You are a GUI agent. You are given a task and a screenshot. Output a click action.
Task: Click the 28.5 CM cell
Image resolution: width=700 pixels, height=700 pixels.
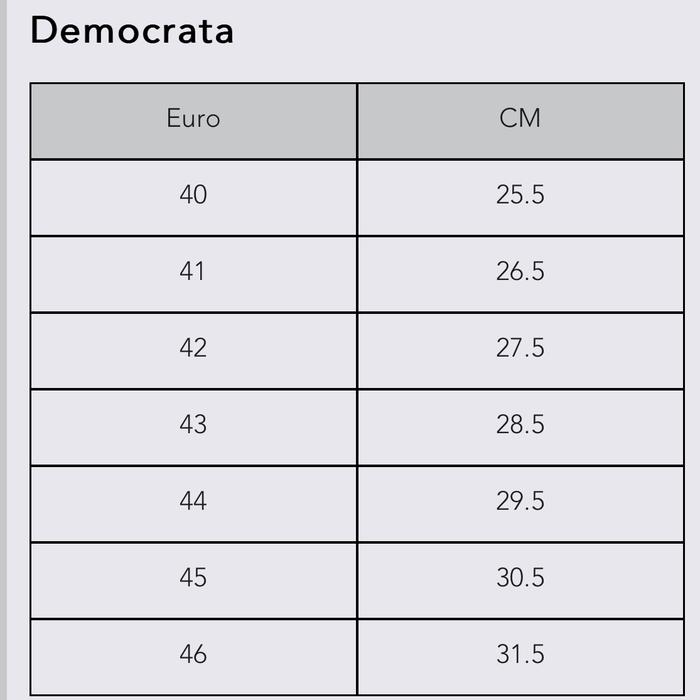pyautogui.click(x=520, y=424)
